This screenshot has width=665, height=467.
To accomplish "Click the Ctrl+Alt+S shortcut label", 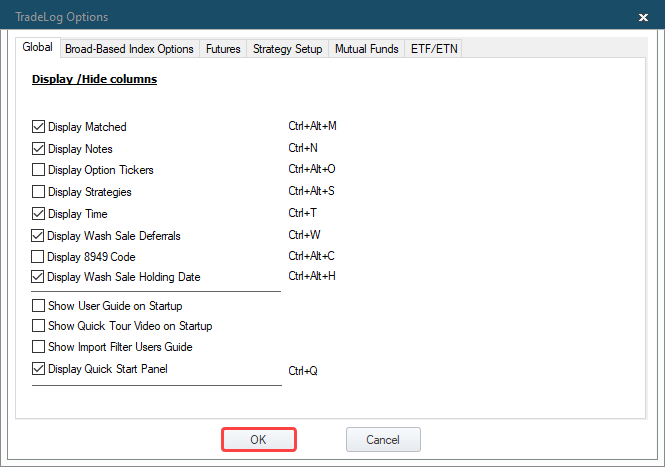I will (311, 191).
